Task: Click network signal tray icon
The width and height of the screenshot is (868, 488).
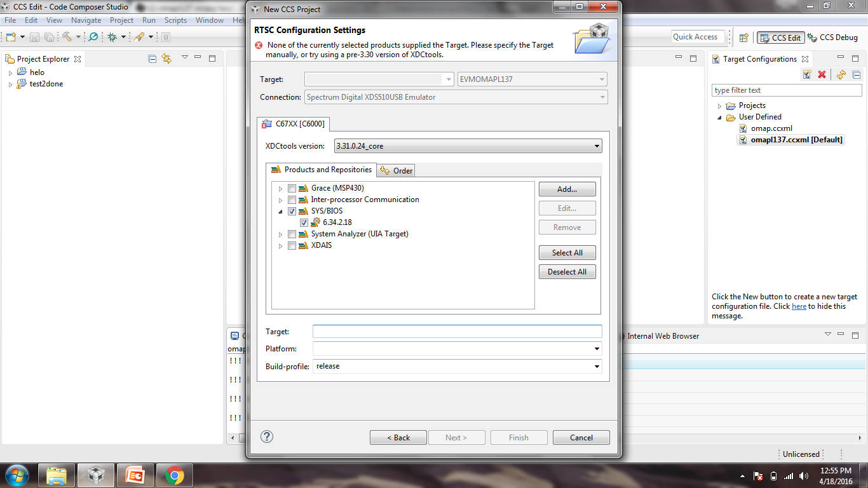Action: [x=789, y=476]
